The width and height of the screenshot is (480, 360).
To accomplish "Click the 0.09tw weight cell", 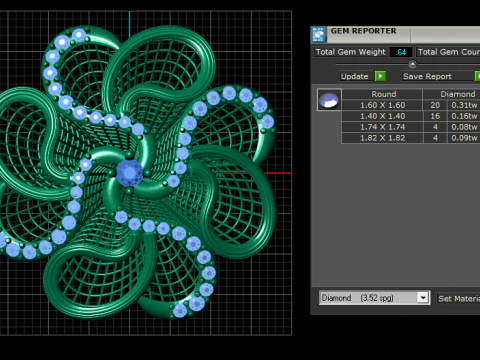I will tap(464, 138).
